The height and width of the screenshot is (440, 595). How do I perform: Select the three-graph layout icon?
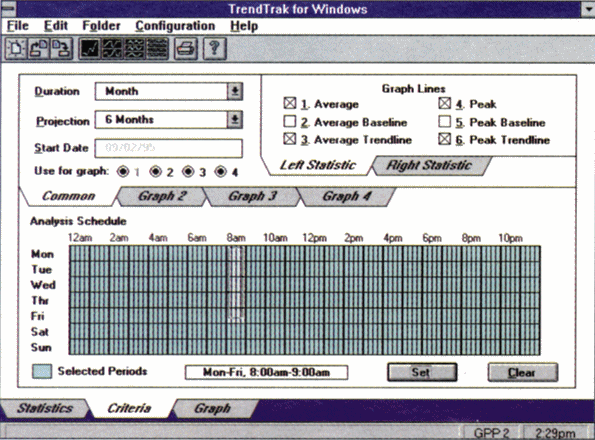pyautogui.click(x=135, y=49)
